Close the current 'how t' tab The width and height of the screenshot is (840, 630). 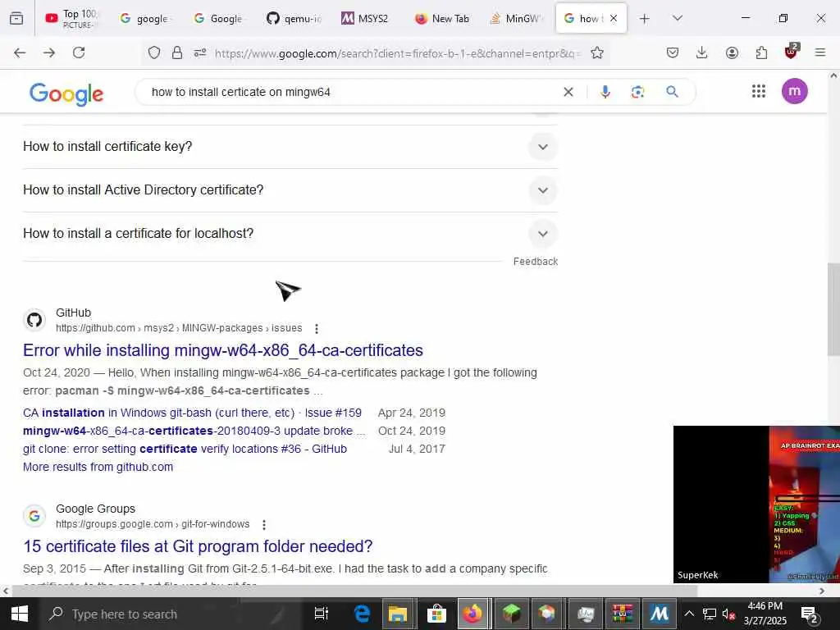pyautogui.click(x=614, y=18)
